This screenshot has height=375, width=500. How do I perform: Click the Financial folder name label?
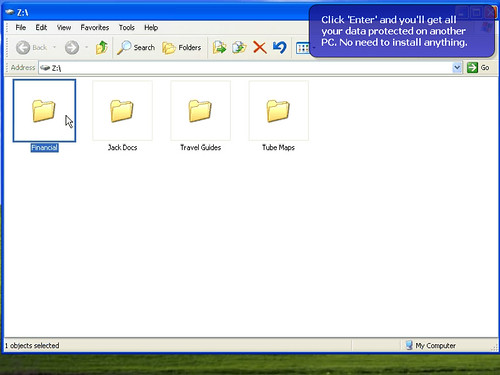pos(45,148)
